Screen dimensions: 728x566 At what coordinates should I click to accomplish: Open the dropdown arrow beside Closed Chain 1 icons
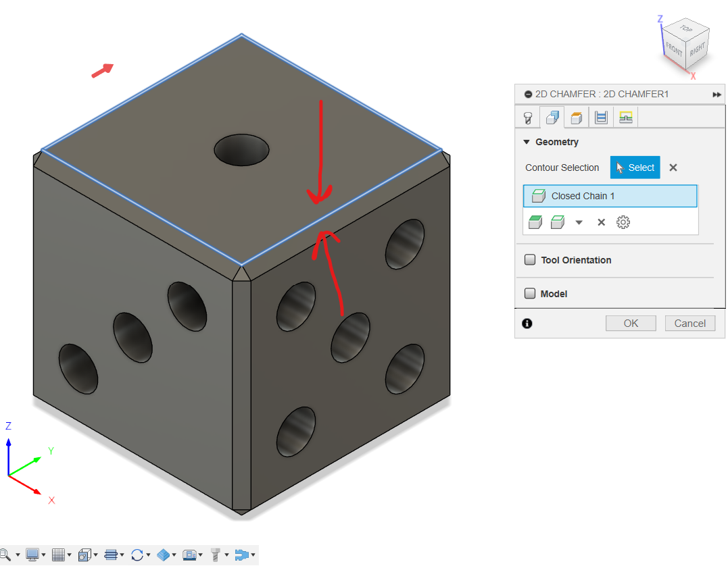coord(579,222)
